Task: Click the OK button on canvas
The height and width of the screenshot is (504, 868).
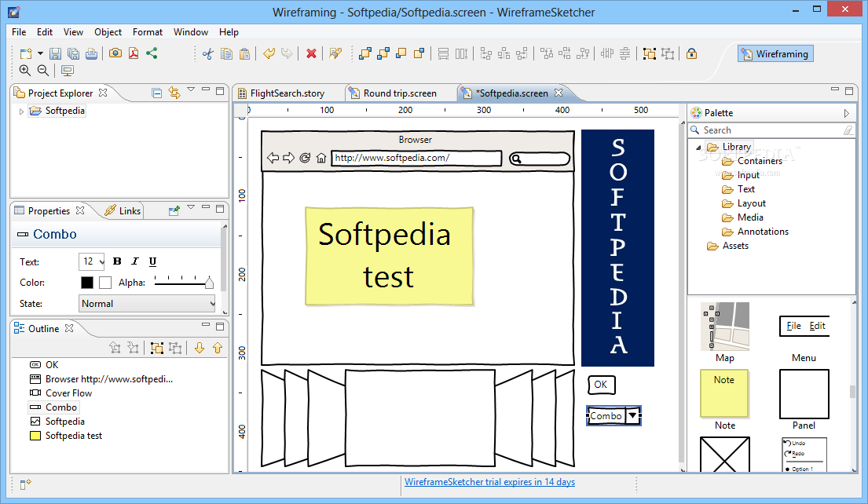Action: pos(601,385)
